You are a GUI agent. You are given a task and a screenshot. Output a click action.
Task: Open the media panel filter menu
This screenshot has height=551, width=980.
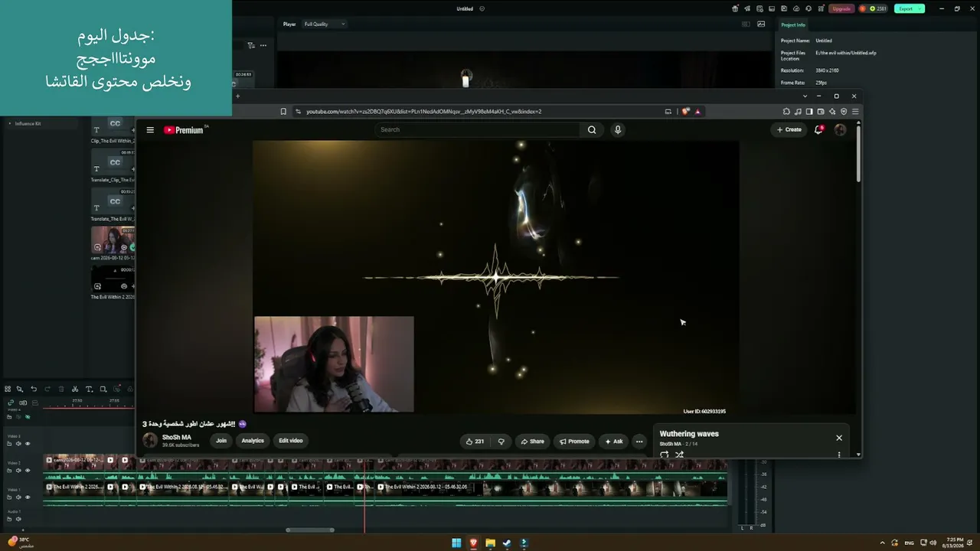pos(251,45)
